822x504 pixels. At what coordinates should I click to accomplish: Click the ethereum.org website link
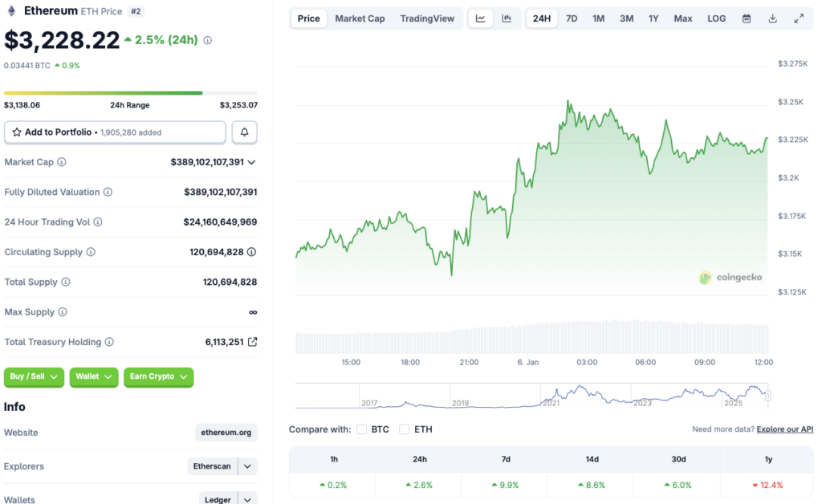click(x=226, y=433)
